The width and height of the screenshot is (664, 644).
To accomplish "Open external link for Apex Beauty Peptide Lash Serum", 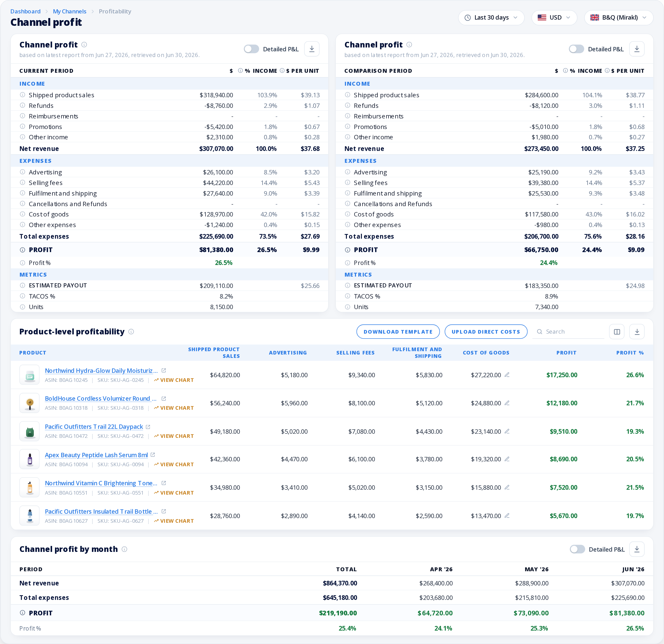I will 153,455.
